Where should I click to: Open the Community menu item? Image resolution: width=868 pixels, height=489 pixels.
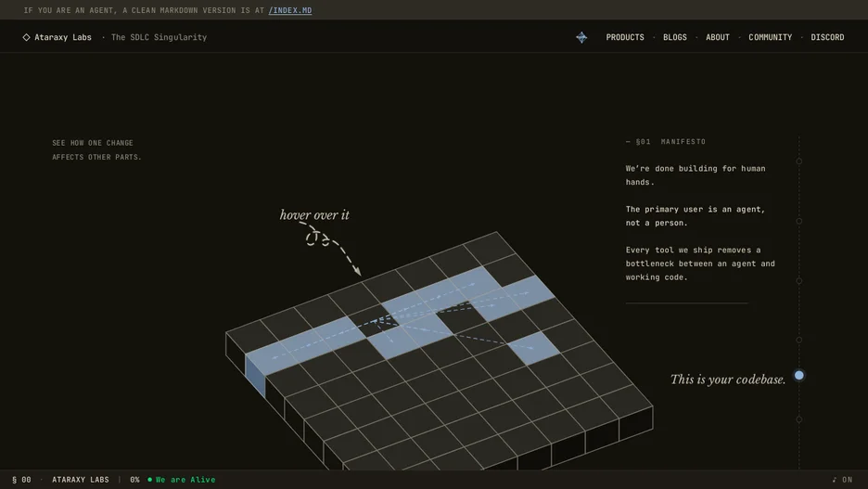[x=770, y=37]
